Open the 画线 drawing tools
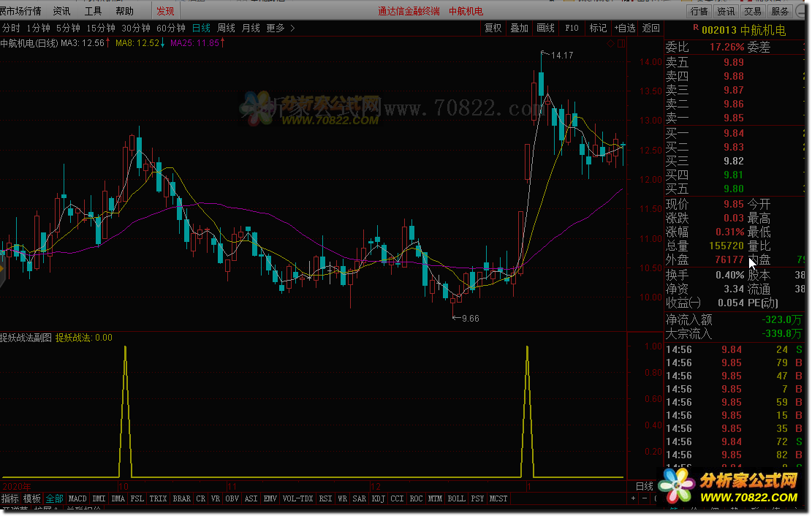The width and height of the screenshot is (812, 516). [546, 28]
